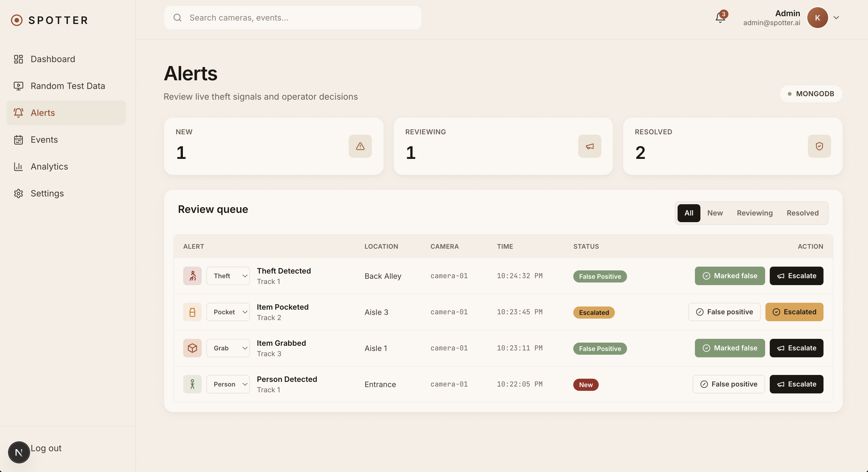Click the Item Pocketed bottle icon
868x472 pixels.
click(192, 312)
